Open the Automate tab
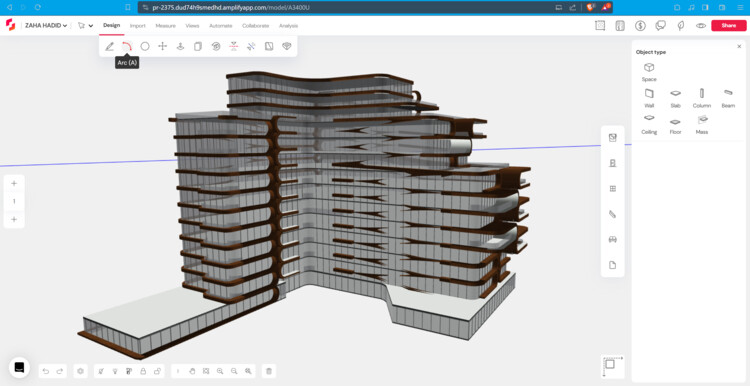Image resolution: width=750 pixels, height=386 pixels. 221,26
